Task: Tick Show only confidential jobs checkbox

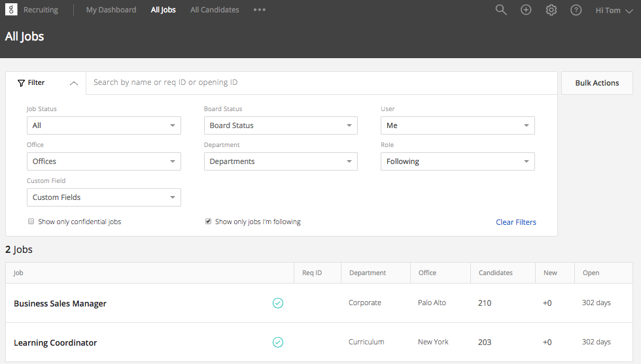Action: (31, 222)
